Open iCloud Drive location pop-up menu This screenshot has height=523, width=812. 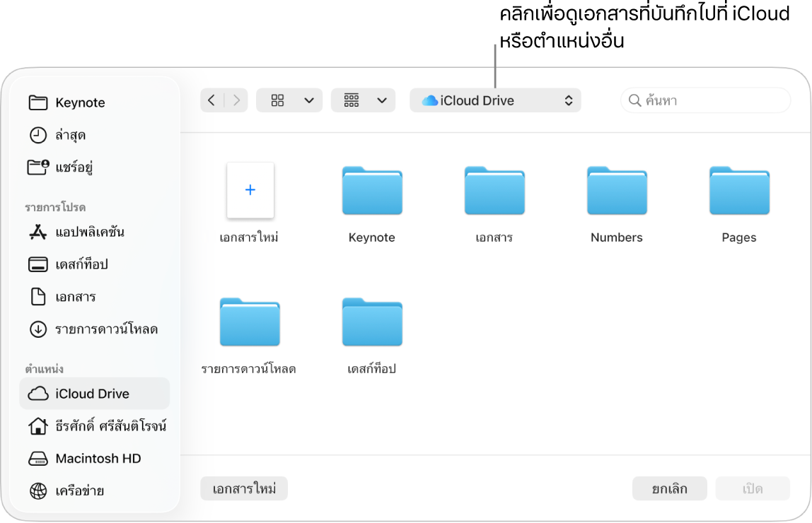(x=495, y=100)
